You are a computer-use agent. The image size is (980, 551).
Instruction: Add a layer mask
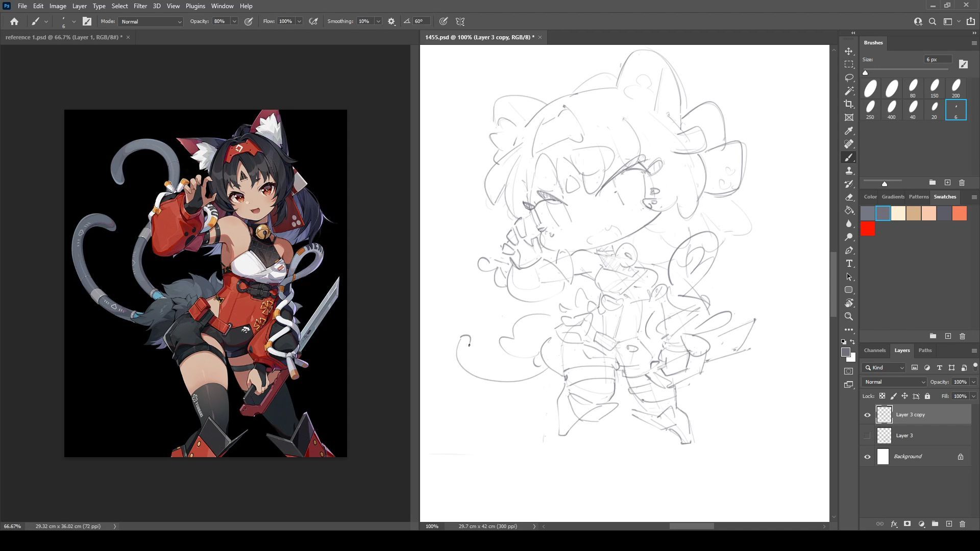pyautogui.click(x=907, y=524)
